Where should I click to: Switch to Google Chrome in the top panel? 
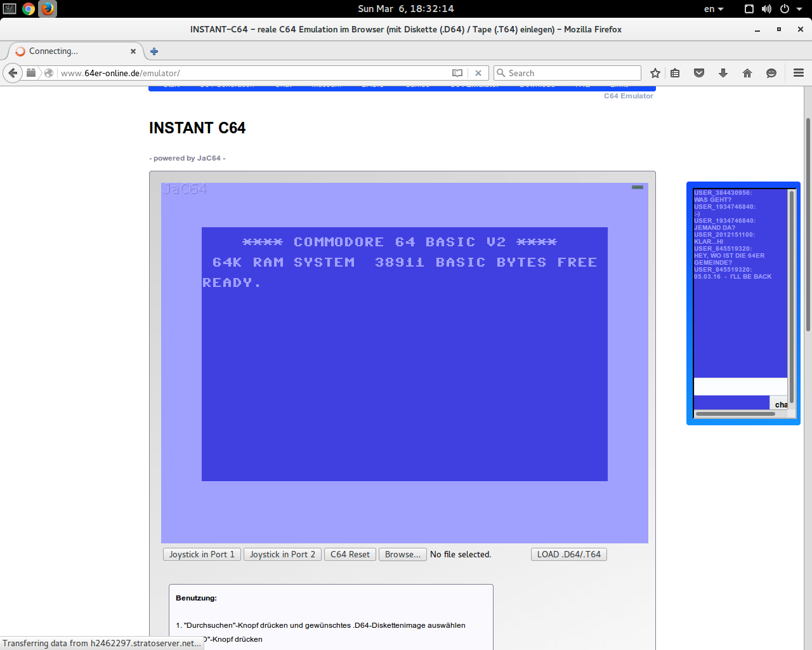point(29,9)
